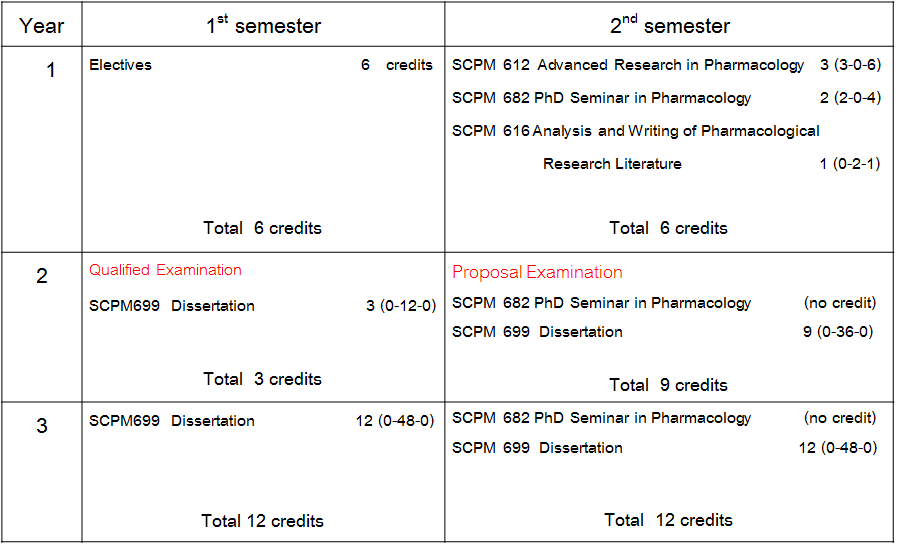Click the year 3 row number cell
Viewport: 899px width, 547px height.
(42, 427)
